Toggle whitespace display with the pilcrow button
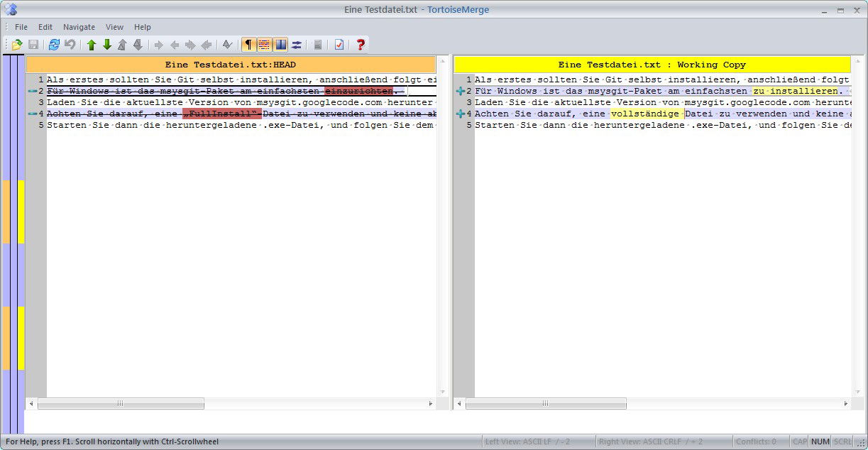Viewport: 868px width, 450px height. coord(248,45)
